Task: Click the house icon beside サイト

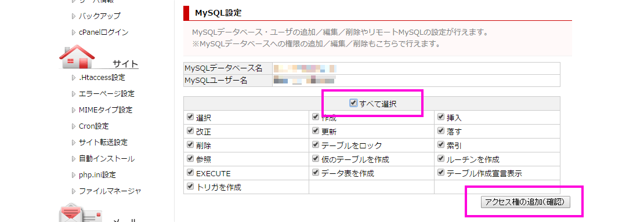Action: pos(77,56)
